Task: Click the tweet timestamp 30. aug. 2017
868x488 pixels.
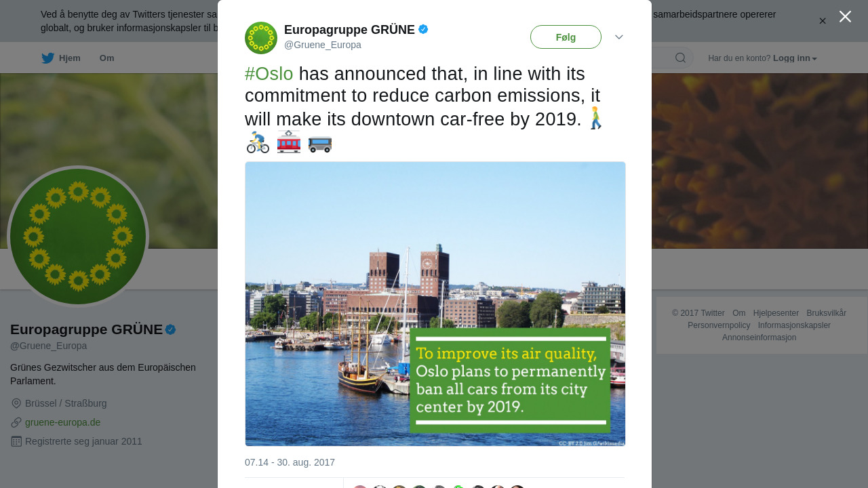Action: (x=290, y=462)
